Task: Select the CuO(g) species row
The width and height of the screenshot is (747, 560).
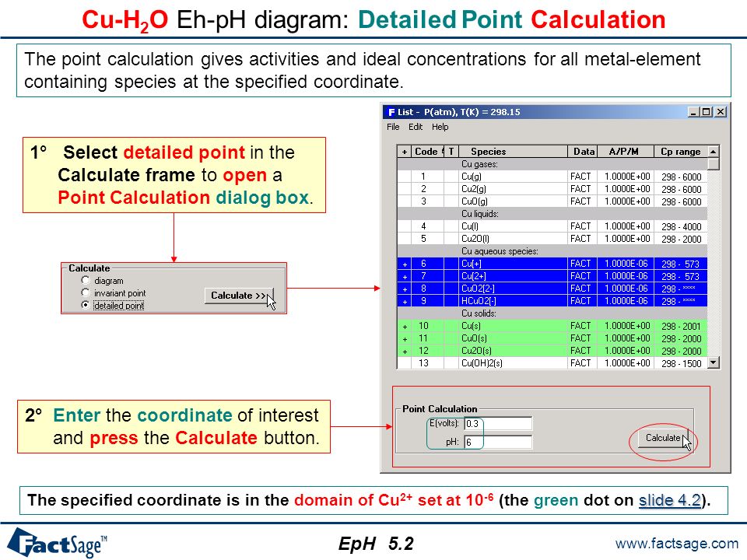Action: (x=552, y=201)
